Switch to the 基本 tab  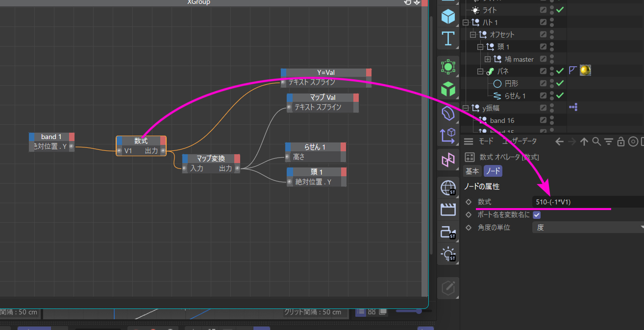[472, 171]
